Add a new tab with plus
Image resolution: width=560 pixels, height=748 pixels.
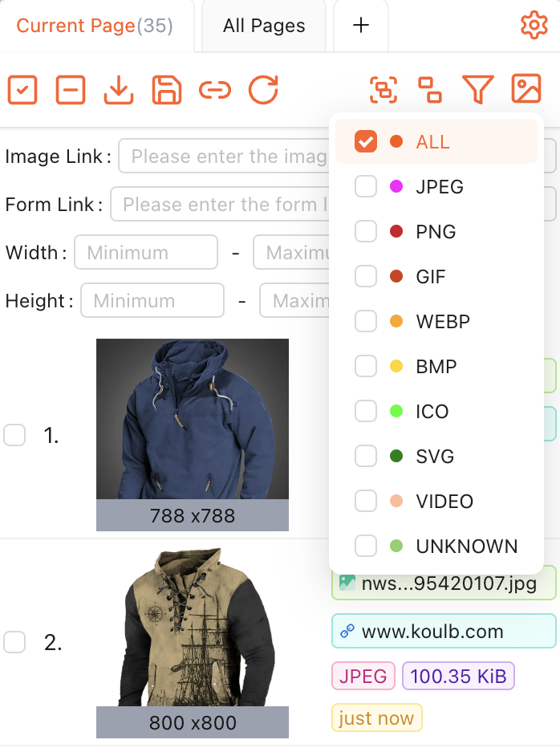pyautogui.click(x=361, y=26)
